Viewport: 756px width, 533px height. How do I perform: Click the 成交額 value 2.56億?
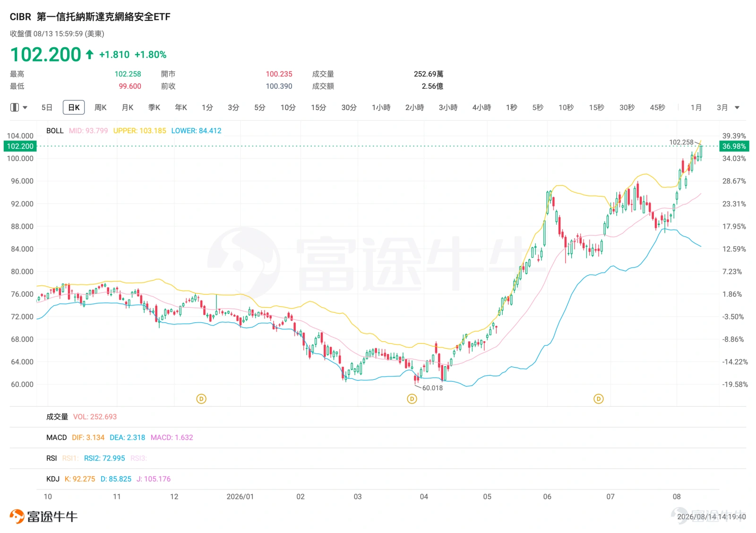click(x=432, y=86)
